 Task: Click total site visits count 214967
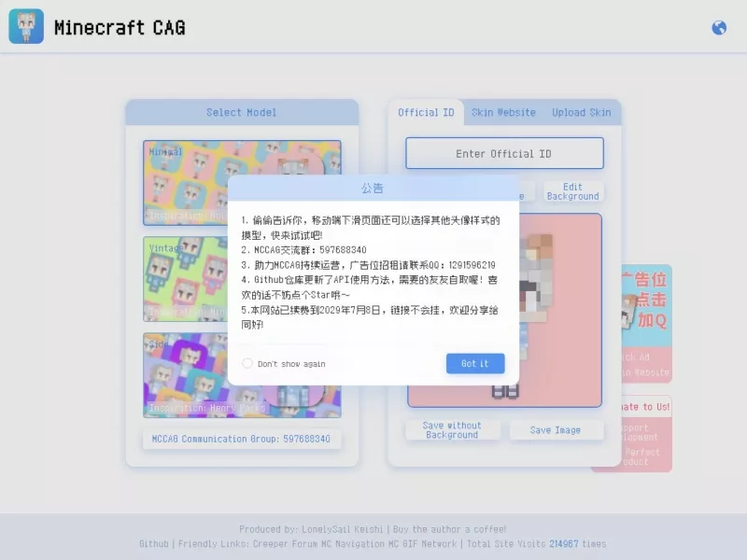564,544
